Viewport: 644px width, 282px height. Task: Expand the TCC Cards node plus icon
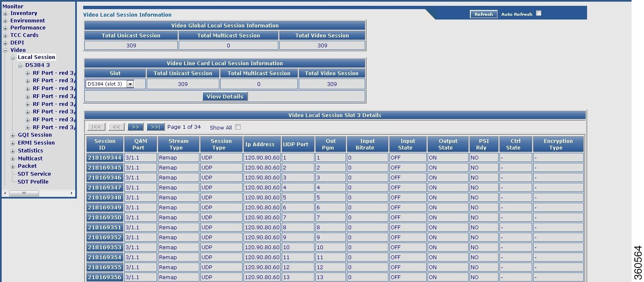5,35
